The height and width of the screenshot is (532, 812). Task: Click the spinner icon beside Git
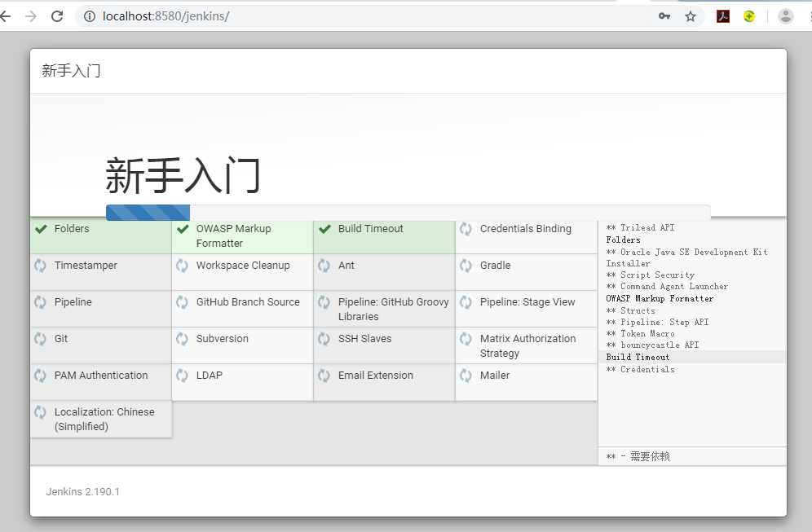[40, 339]
